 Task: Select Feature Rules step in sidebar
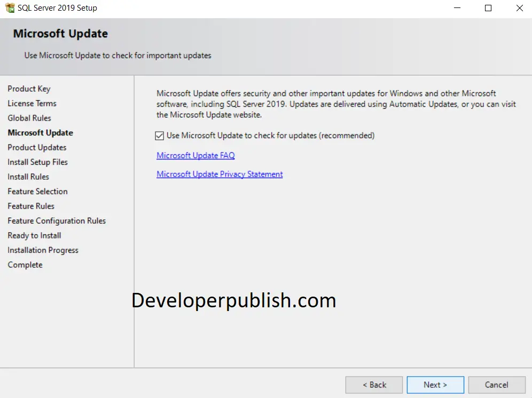[31, 206]
